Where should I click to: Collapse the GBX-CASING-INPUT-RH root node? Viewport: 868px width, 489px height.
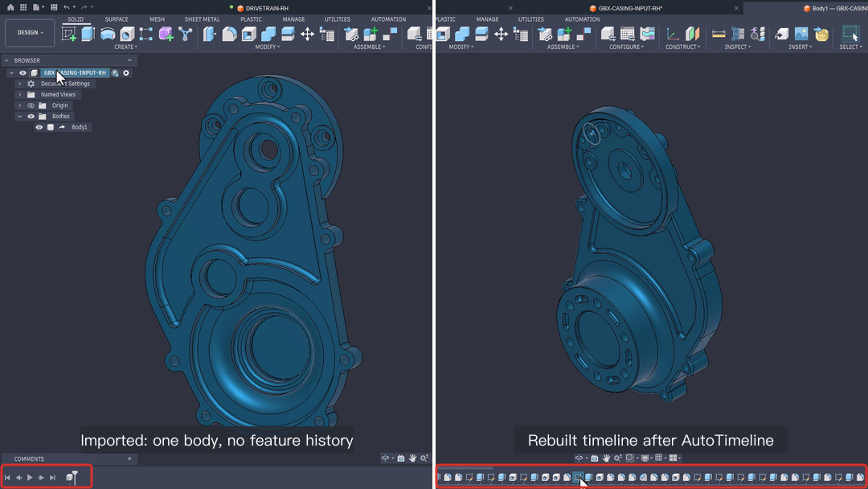[11, 72]
